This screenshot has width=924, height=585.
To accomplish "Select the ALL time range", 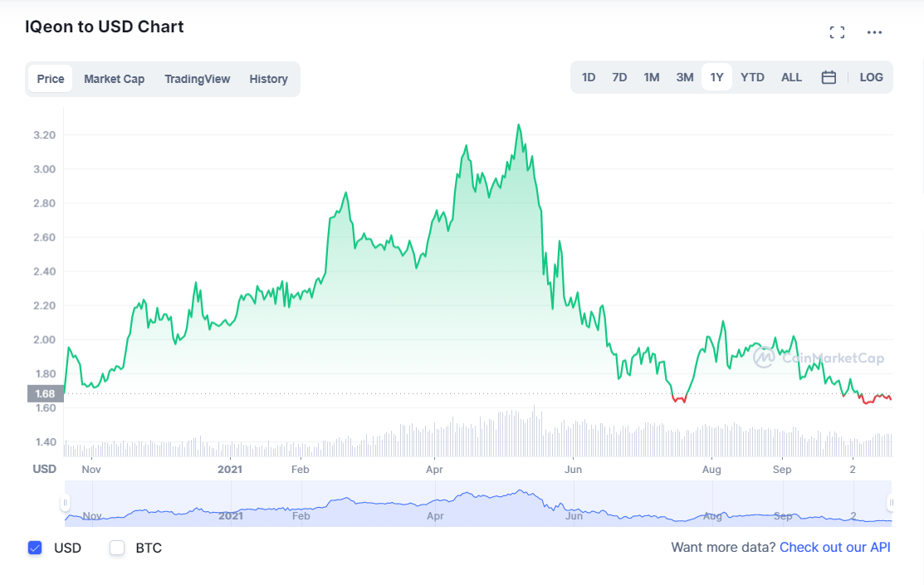I will click(x=791, y=77).
